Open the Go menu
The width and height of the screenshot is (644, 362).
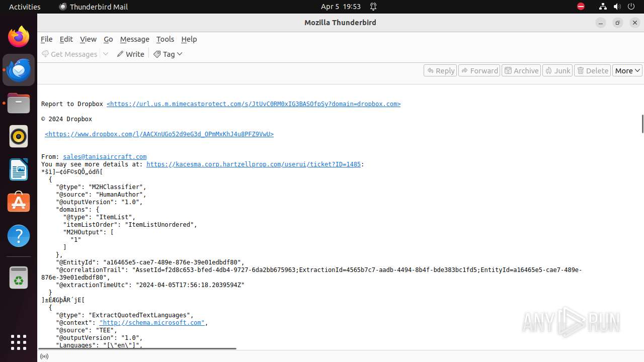tap(108, 39)
